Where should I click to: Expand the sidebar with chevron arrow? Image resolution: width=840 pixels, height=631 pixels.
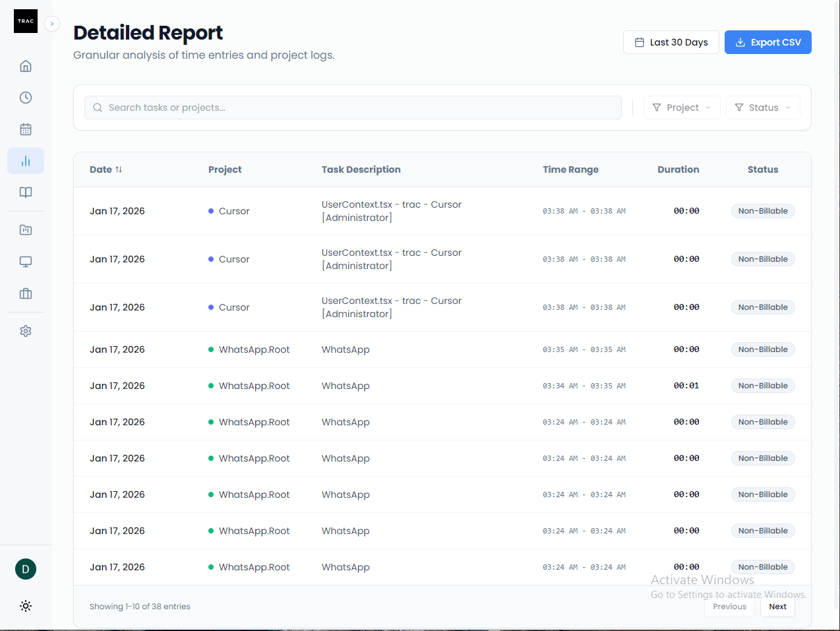52,24
